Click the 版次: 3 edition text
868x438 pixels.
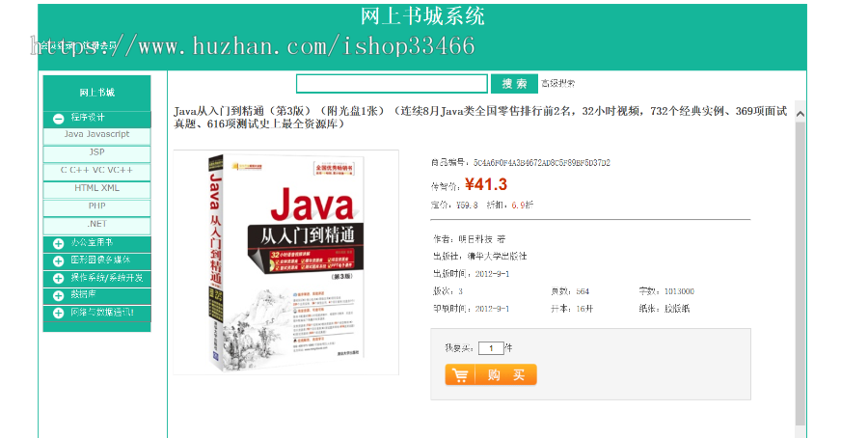[x=448, y=291]
